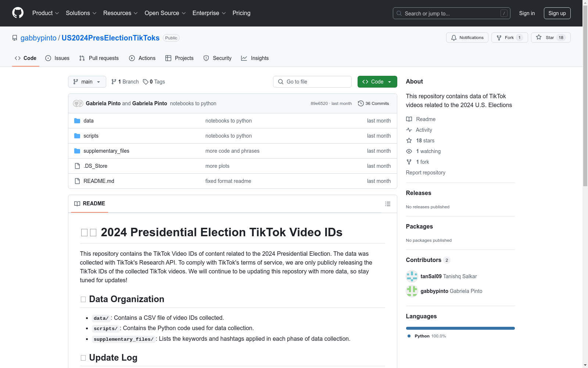The width and height of the screenshot is (588, 368).
Task: Switch to the Insights tab
Action: pyautogui.click(x=255, y=58)
